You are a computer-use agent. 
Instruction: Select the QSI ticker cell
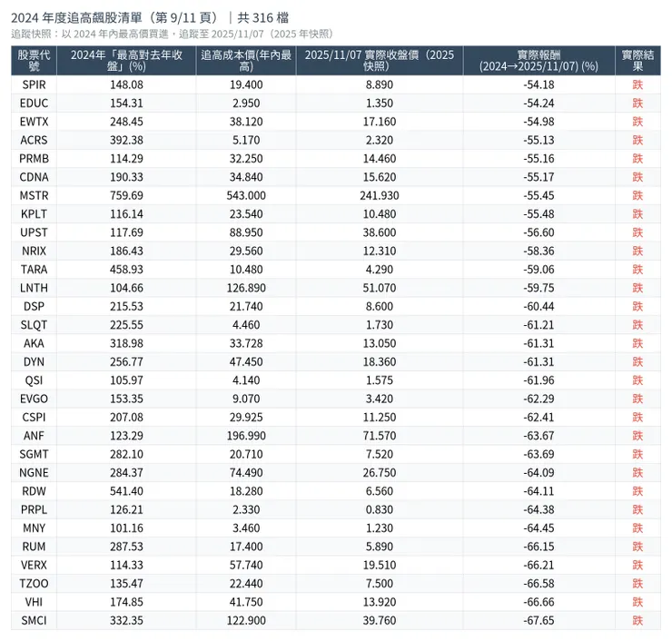34,380
